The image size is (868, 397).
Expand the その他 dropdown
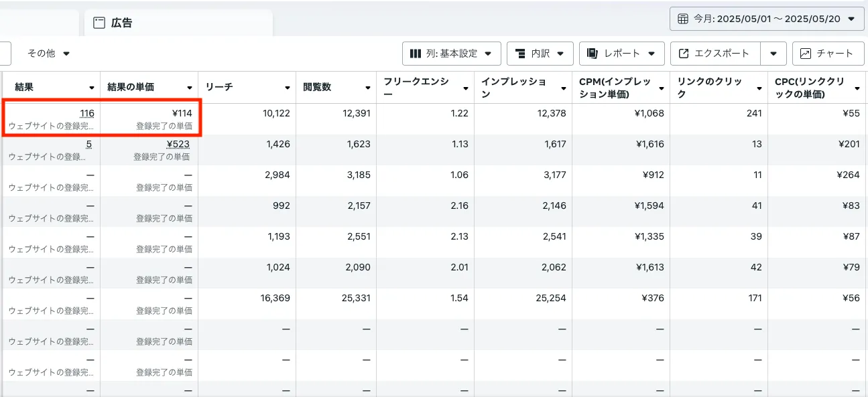(48, 53)
